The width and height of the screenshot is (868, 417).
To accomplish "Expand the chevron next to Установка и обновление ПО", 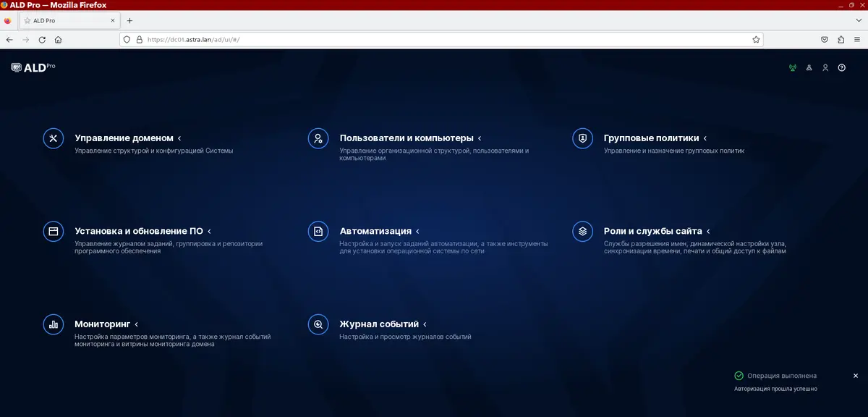I will (209, 232).
